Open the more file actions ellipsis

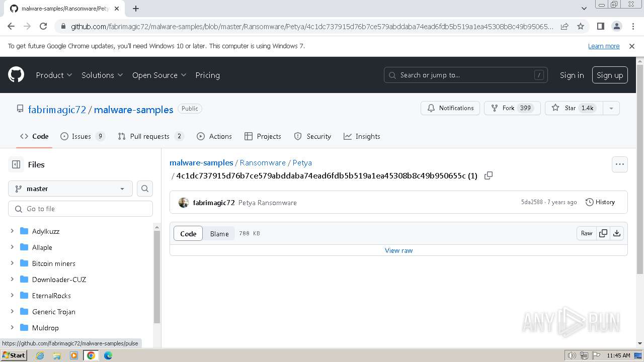click(620, 164)
